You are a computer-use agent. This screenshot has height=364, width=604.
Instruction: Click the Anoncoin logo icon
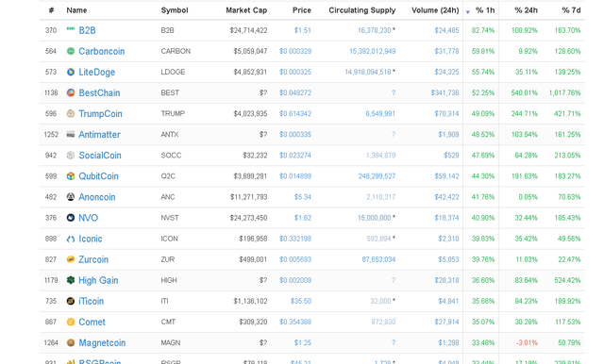(x=71, y=197)
